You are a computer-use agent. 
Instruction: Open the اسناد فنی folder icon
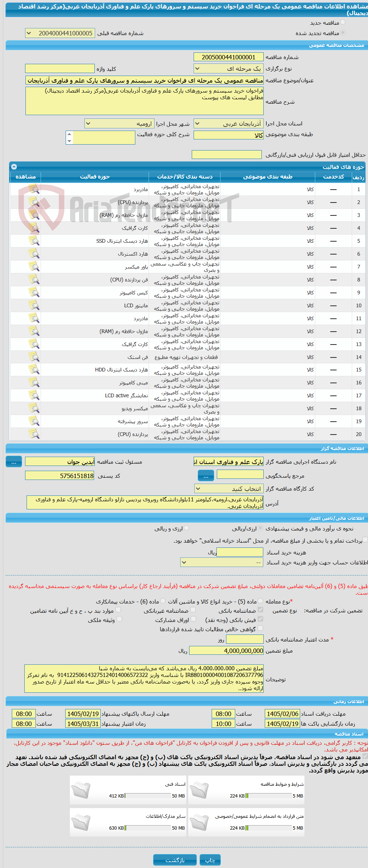click(81, 790)
